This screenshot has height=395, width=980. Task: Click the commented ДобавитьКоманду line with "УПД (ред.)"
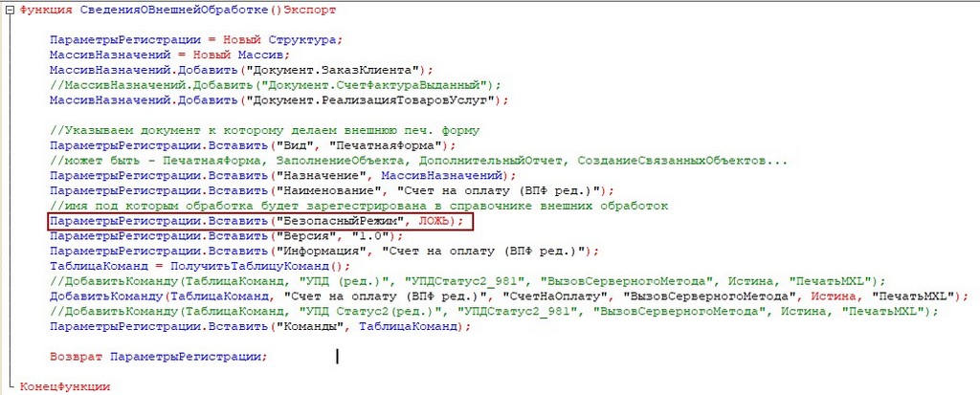(x=467, y=281)
